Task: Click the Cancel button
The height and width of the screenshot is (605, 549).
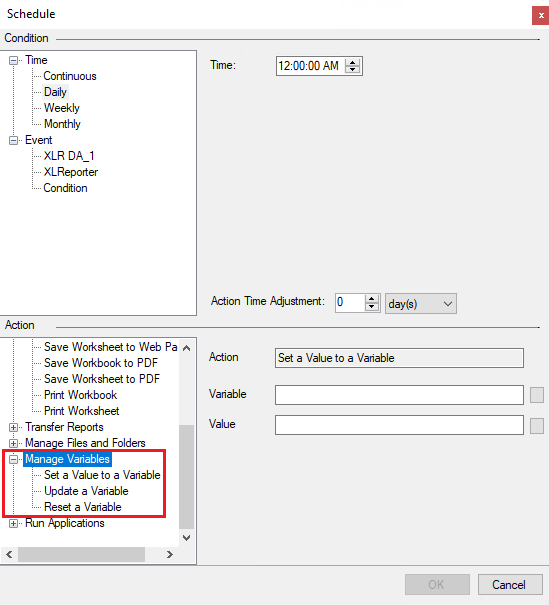Action: 510,585
